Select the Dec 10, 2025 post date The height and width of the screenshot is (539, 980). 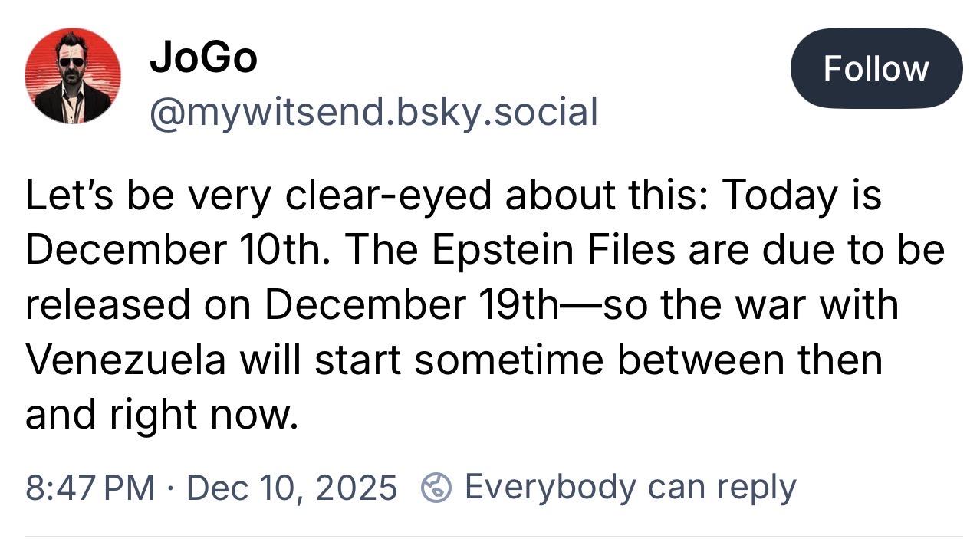point(291,488)
